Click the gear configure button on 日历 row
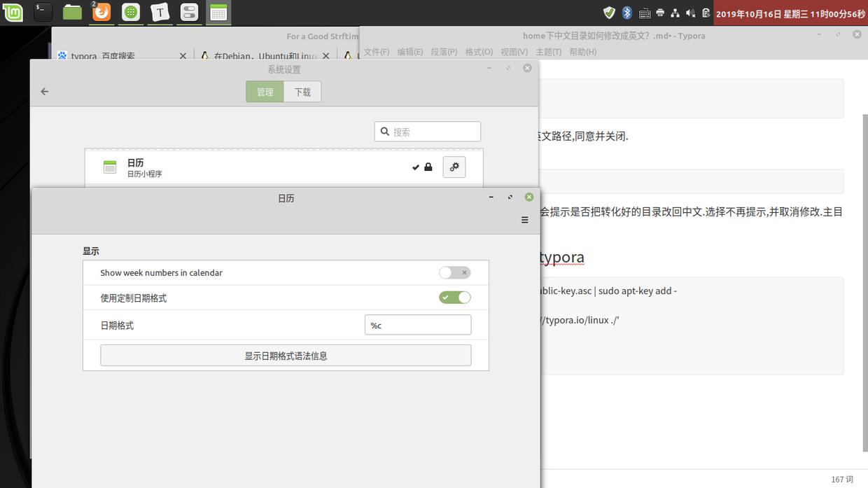Screen dimensions: 868x488 click(x=454, y=167)
